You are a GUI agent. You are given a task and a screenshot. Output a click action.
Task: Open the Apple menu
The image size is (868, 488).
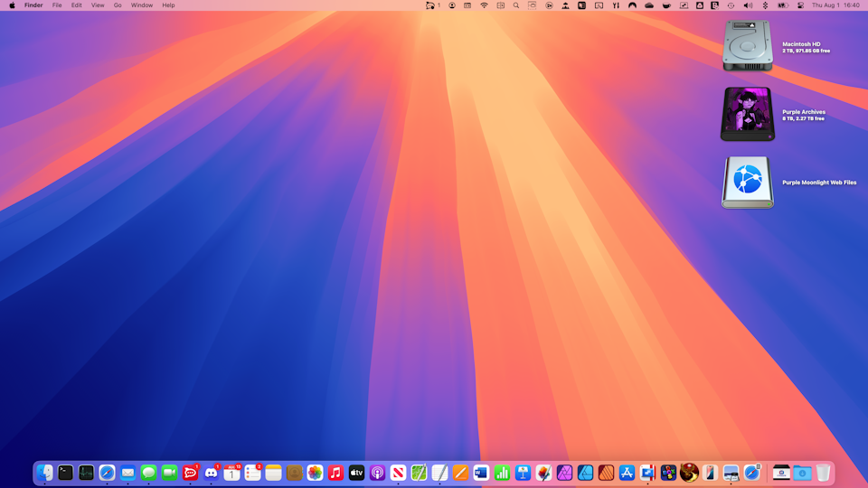click(x=12, y=5)
